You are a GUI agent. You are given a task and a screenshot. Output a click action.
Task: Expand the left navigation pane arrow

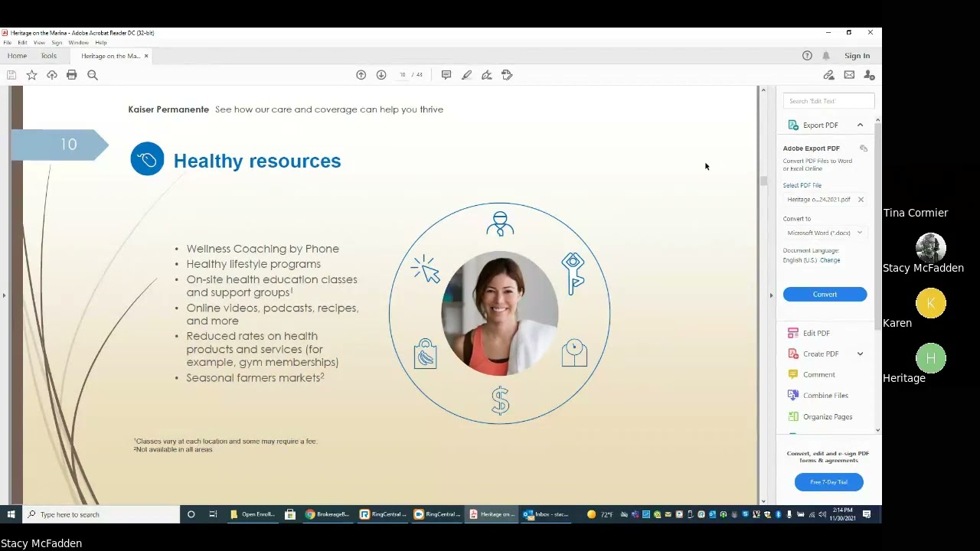pos(4,295)
